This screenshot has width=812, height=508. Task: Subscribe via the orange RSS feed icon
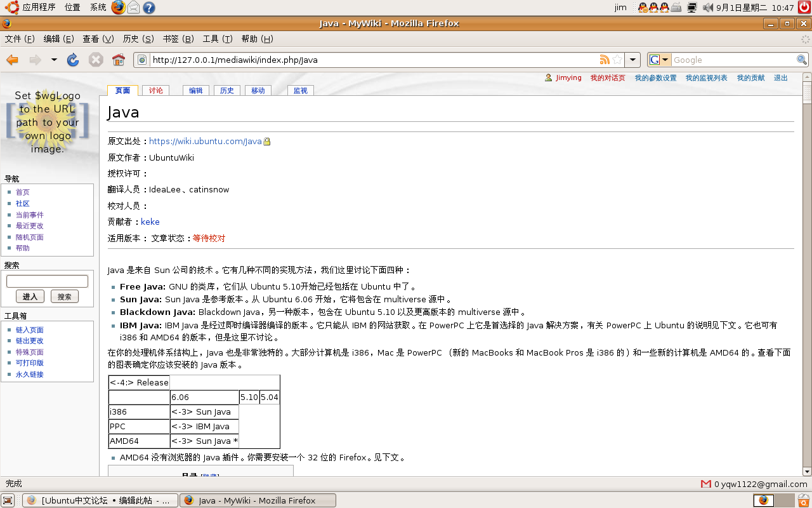605,60
